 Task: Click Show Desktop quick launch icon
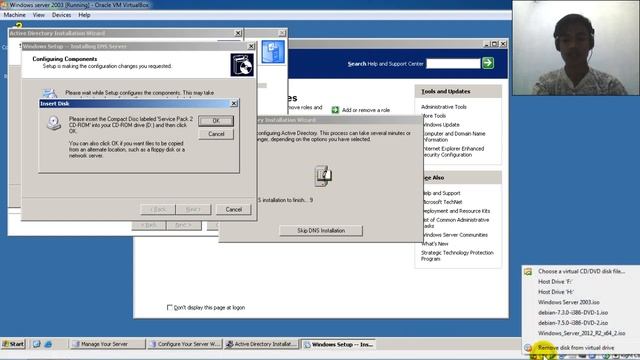[x=36, y=344]
